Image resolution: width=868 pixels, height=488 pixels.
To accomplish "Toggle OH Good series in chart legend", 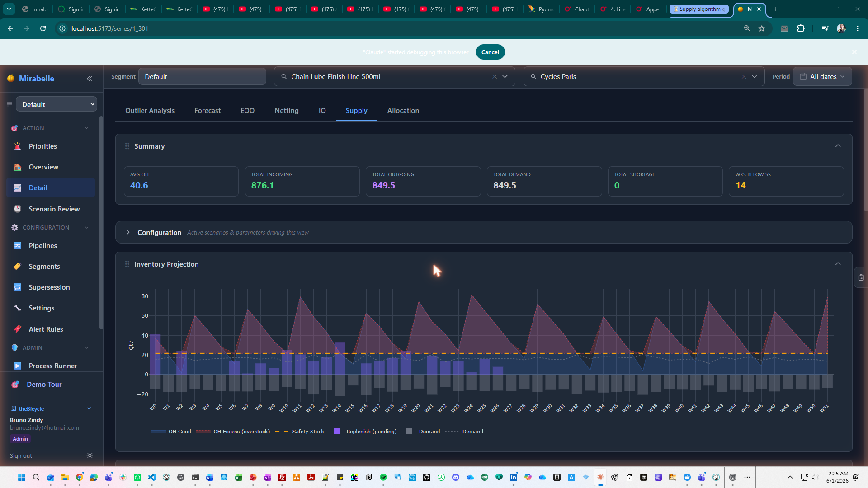I will pyautogui.click(x=171, y=432).
